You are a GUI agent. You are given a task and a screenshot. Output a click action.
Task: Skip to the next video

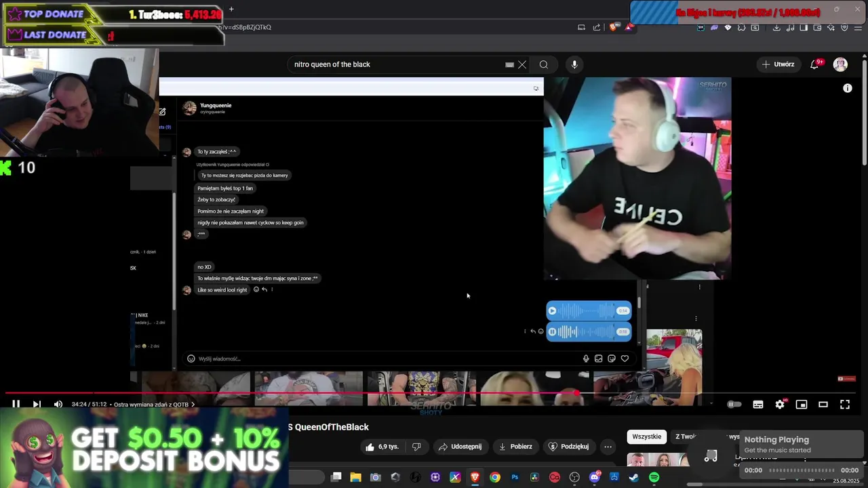(x=37, y=405)
